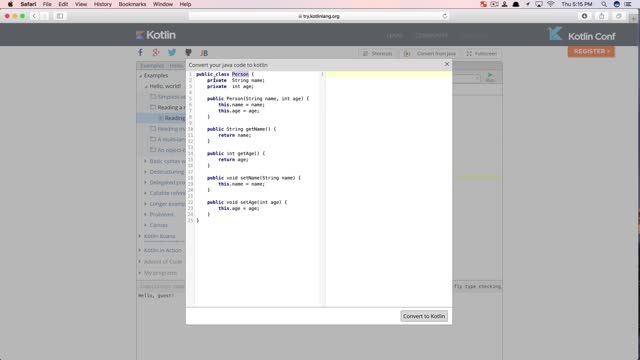Open the GitHub cat icon
This screenshot has width=640, height=360.
pyautogui.click(x=188, y=53)
